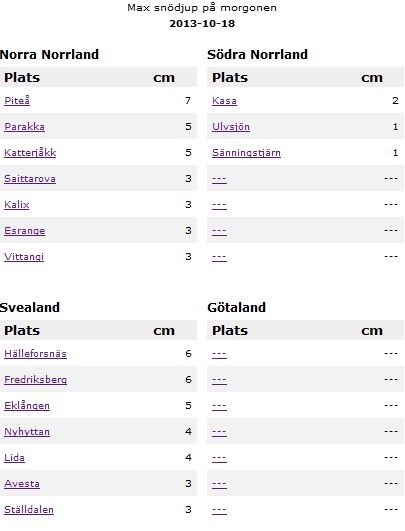Image resolution: width=405 pixels, height=531 pixels.
Task: Open the Vittangi link
Action: (24, 257)
